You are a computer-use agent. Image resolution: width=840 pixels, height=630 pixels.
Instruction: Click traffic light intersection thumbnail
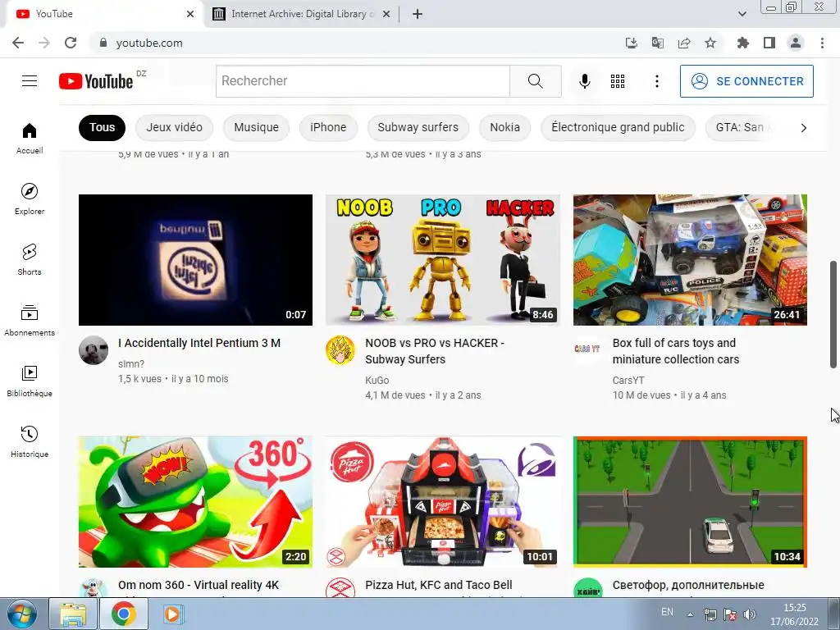click(x=690, y=501)
